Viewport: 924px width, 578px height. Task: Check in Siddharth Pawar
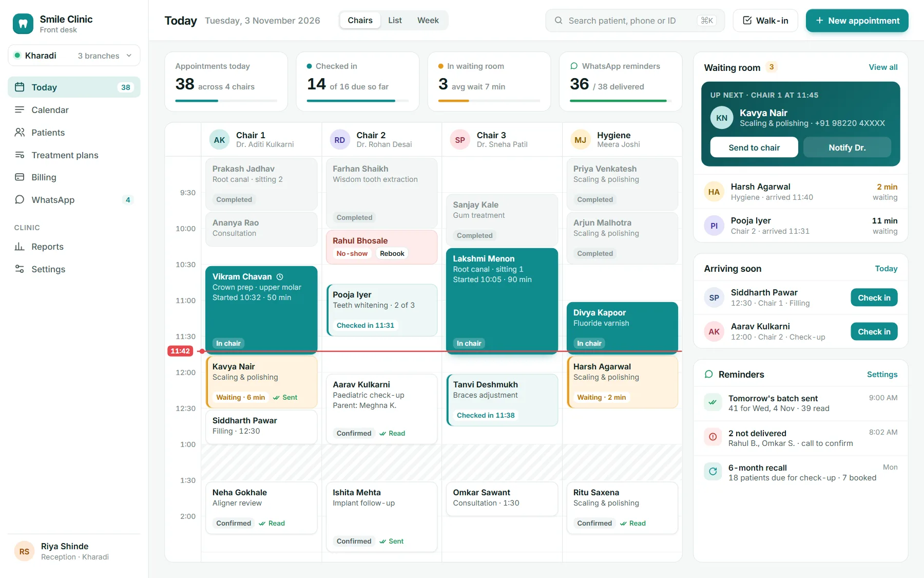point(874,297)
